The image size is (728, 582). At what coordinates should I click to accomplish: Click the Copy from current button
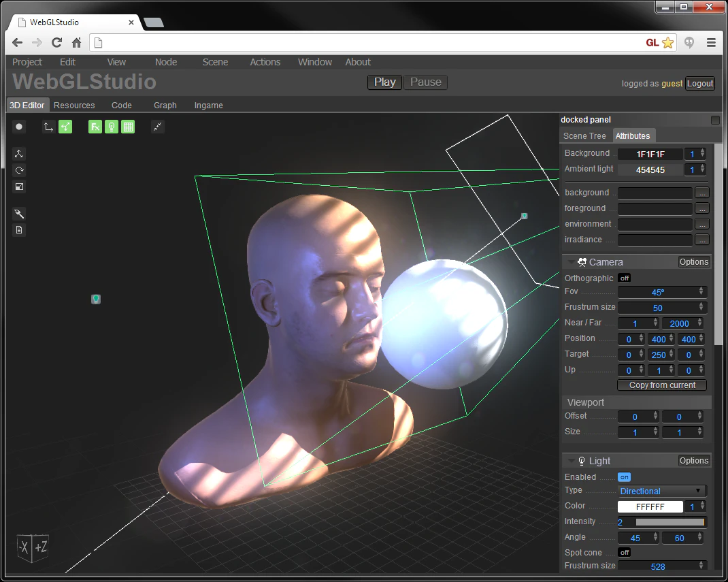(x=661, y=385)
